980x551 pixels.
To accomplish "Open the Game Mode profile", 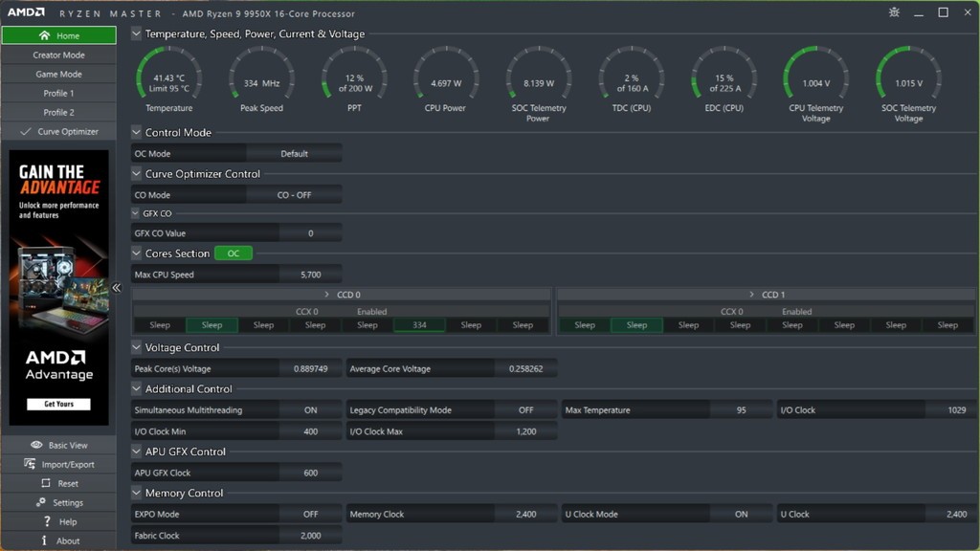I will pyautogui.click(x=58, y=75).
